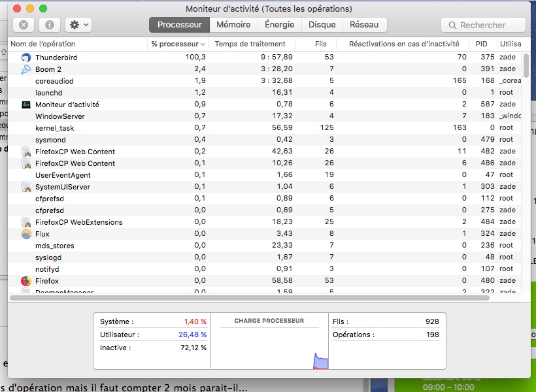Switch to the Mémoire tab
Screen dimensions: 536x392
tap(233, 25)
